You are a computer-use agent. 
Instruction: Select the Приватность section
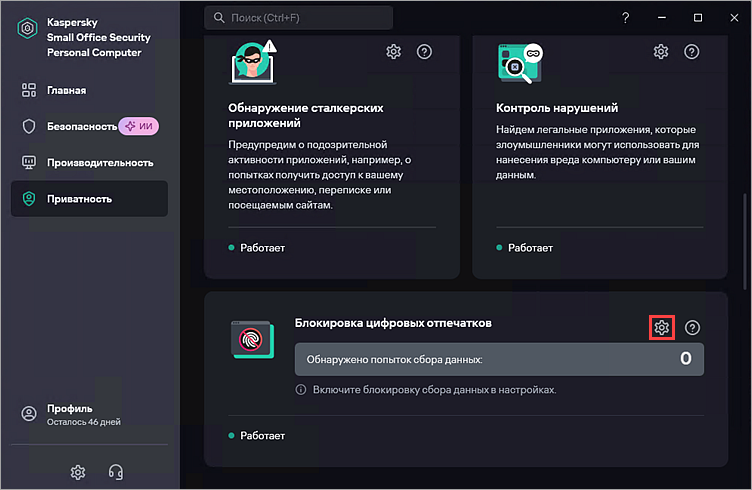[x=89, y=198]
